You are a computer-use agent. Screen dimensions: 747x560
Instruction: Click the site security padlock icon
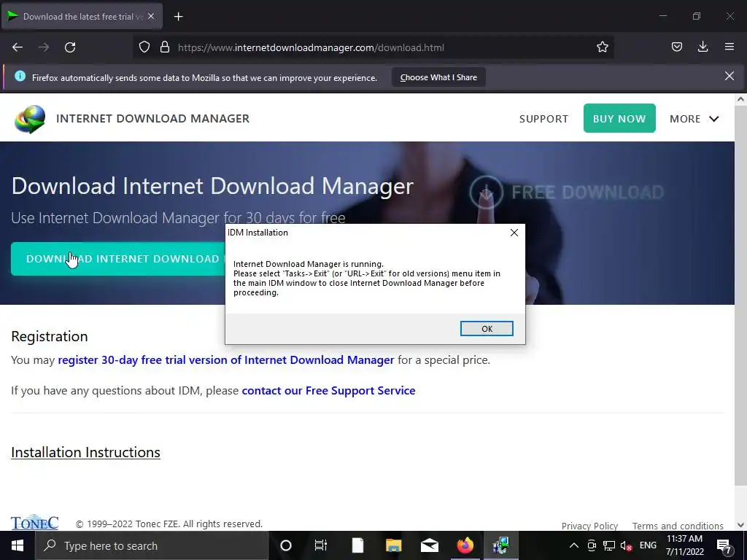pyautogui.click(x=165, y=47)
